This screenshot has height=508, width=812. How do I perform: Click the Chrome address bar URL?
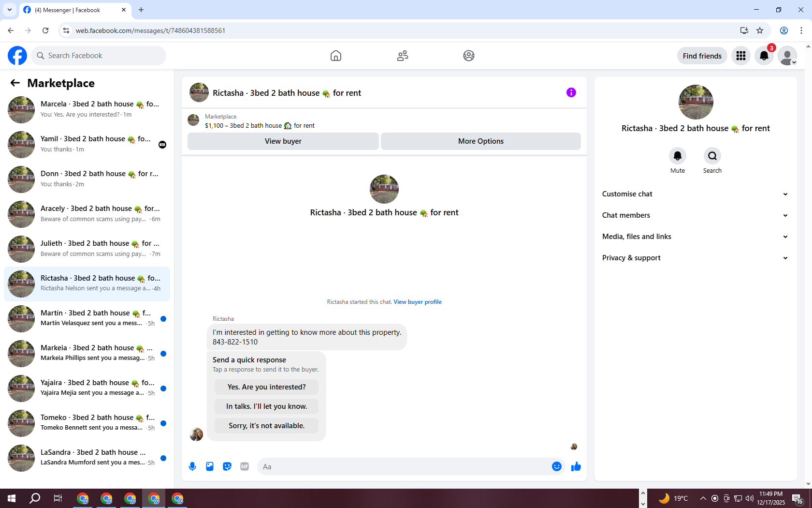pos(150,30)
